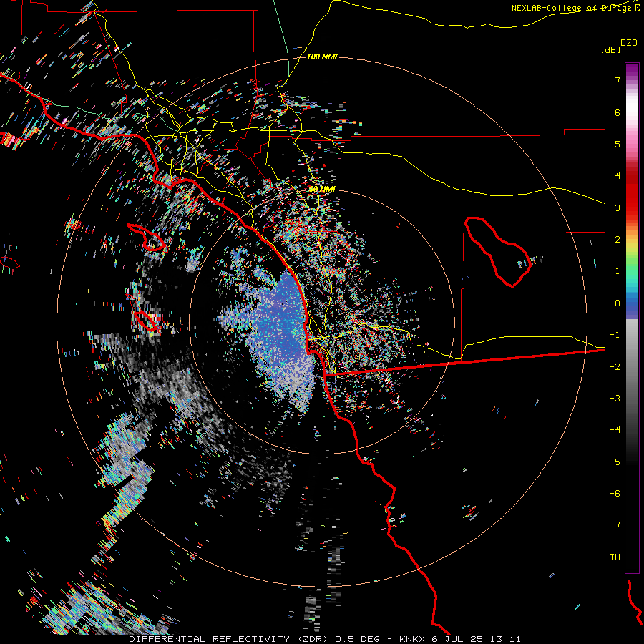
Task: Select the "1" value on color scale
Action: point(618,271)
